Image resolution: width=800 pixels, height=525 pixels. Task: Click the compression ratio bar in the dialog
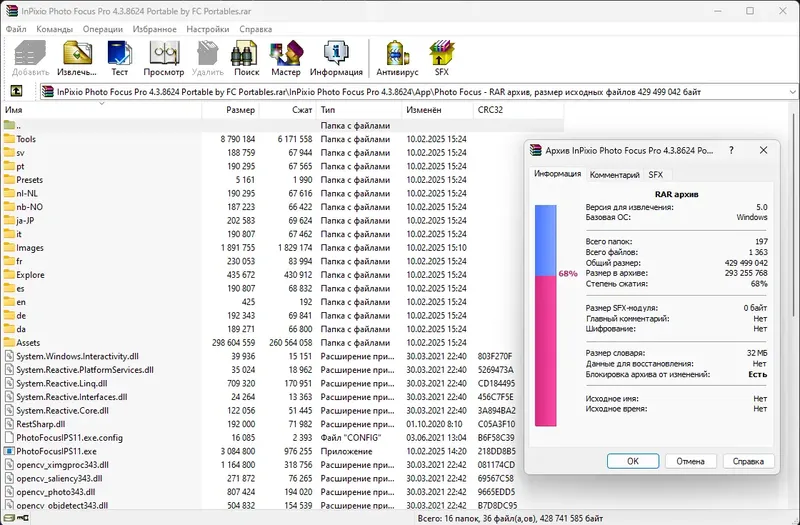coord(545,315)
